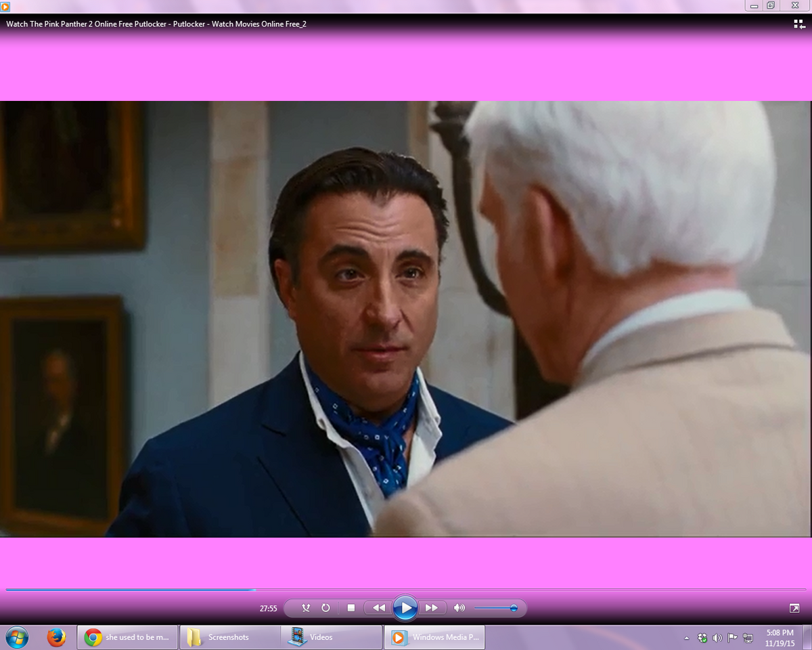Play the paused movie
This screenshot has height=650, width=812.
click(405, 608)
